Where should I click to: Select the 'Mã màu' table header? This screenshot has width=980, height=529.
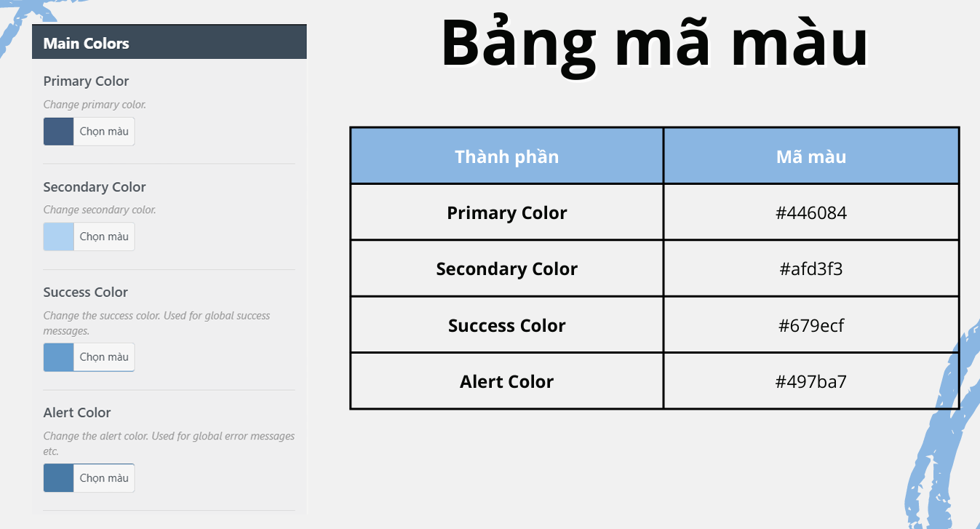[811, 156]
